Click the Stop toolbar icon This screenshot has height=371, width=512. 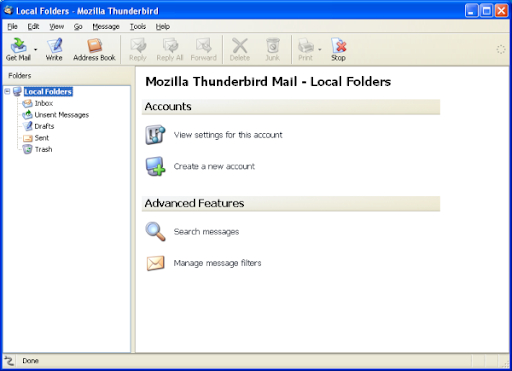tap(339, 45)
